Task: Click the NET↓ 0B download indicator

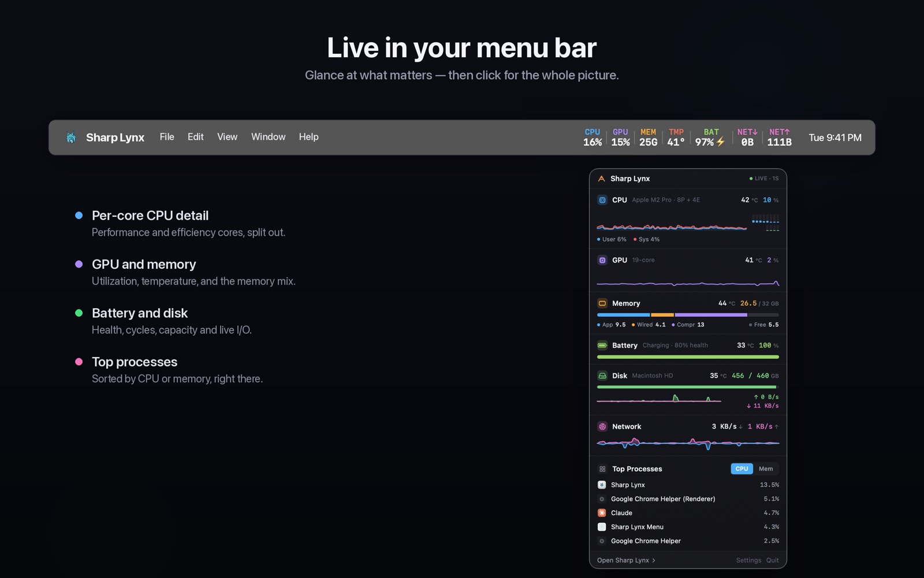Action: (x=747, y=138)
